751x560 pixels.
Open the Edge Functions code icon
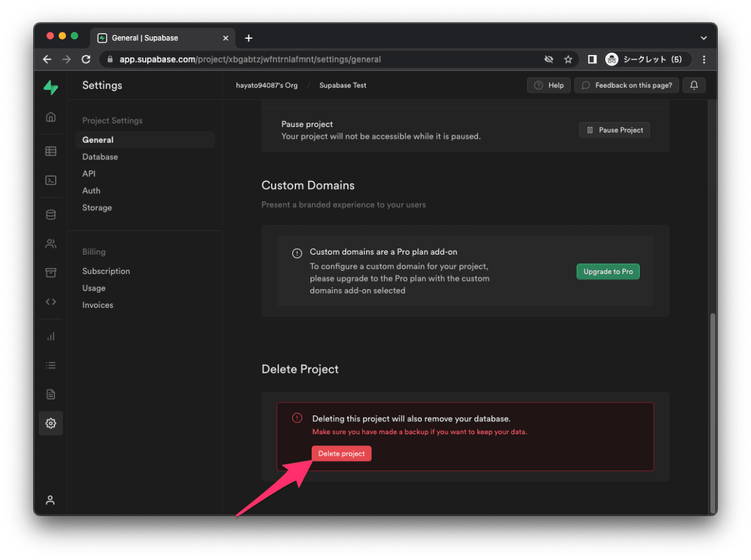click(51, 302)
